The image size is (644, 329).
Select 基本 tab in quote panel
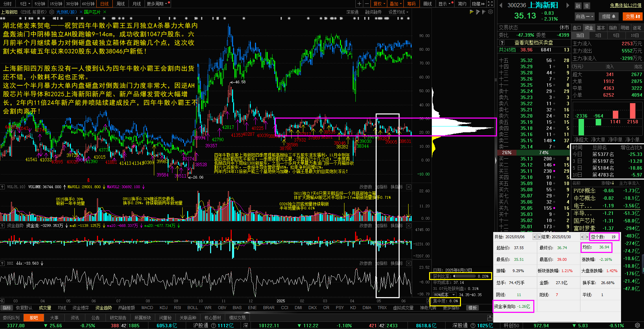click(601, 28)
